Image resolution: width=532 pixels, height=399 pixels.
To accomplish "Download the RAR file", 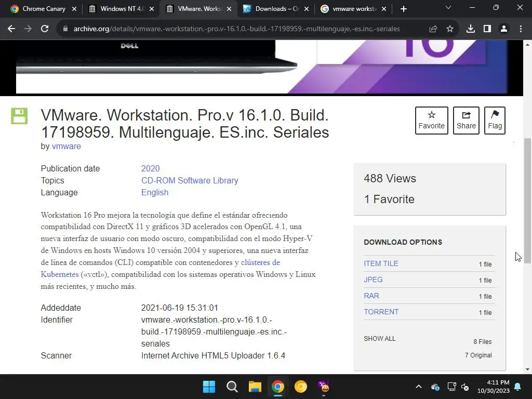I will tap(371, 296).
